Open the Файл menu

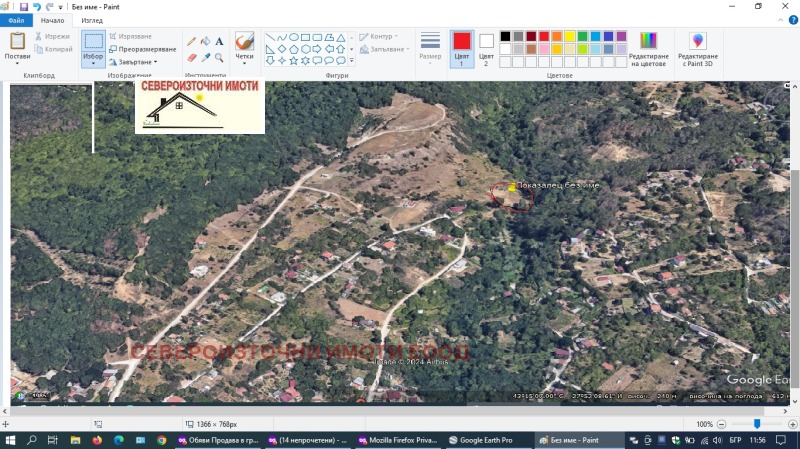[16, 20]
